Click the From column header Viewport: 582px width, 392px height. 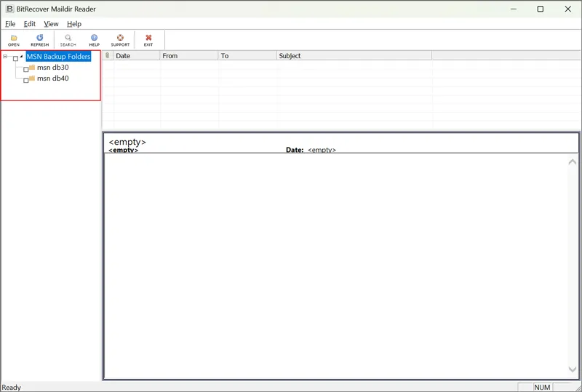coord(188,56)
